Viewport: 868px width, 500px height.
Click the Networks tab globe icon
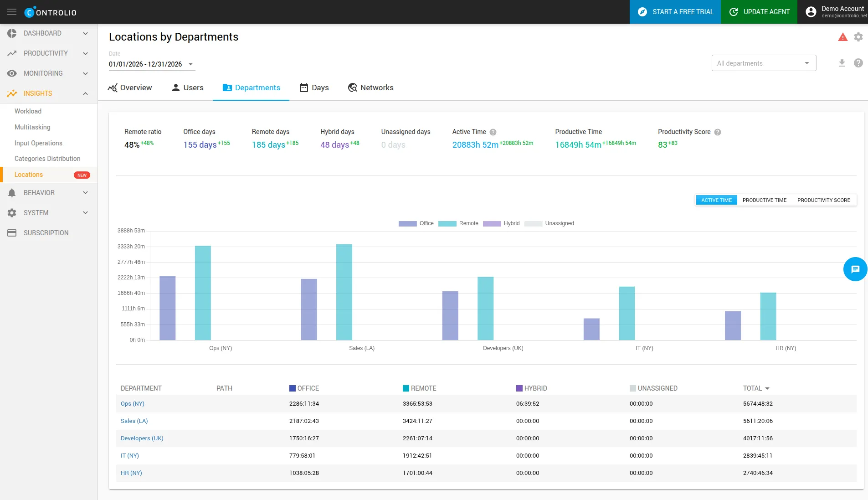[353, 88]
